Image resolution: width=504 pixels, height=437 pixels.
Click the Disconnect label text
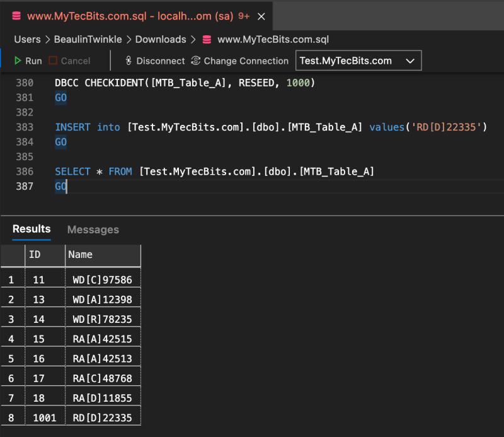point(160,61)
